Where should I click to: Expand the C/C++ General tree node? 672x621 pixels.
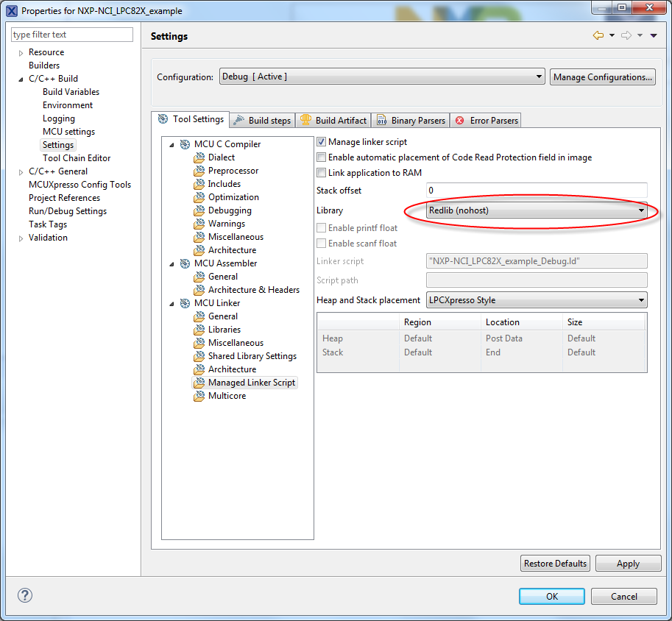21,172
